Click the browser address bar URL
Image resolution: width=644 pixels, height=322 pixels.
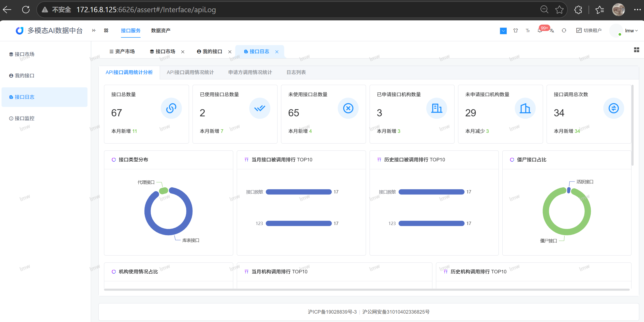click(146, 10)
